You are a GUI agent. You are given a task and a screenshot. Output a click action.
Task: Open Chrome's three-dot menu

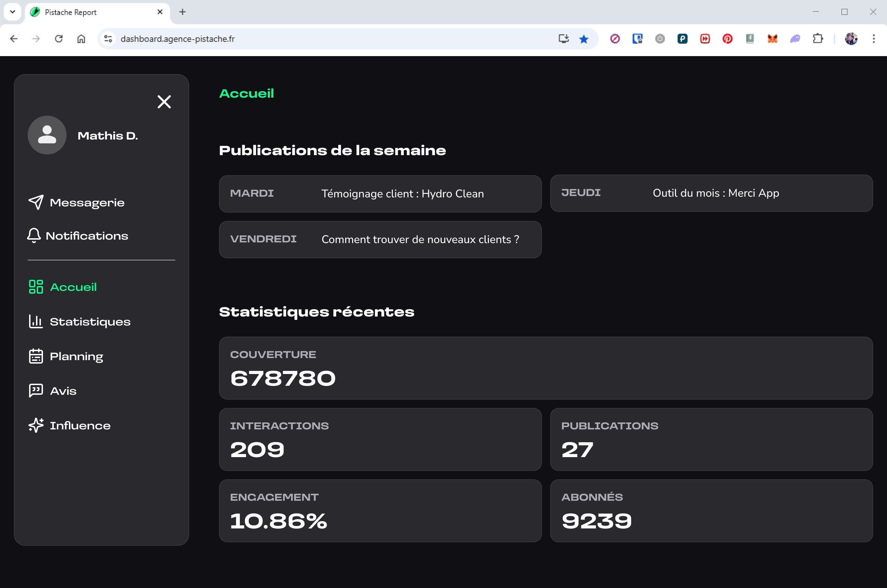(873, 39)
